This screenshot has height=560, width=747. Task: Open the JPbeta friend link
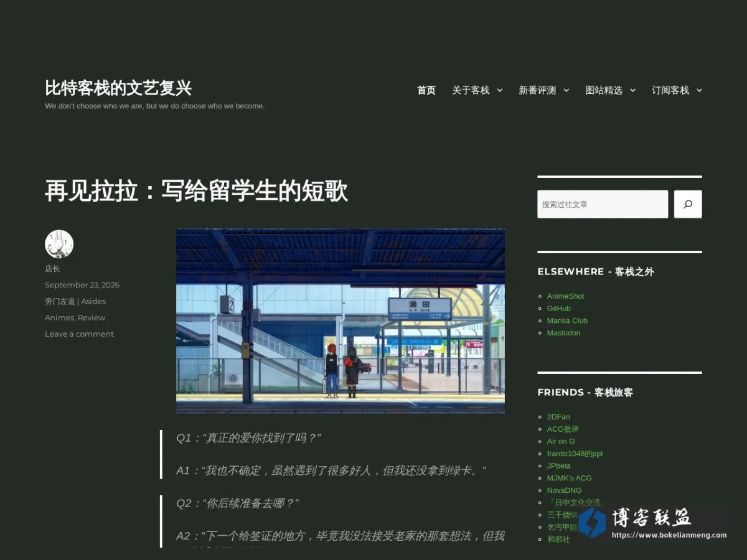pos(559,466)
